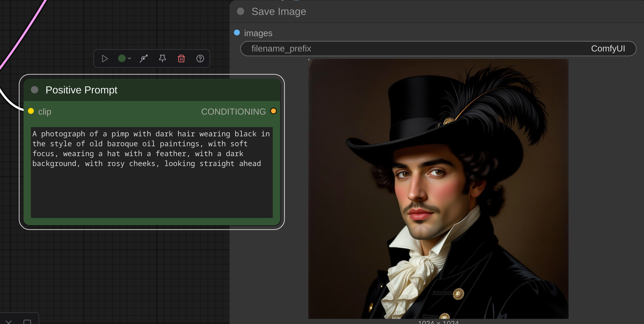Select the Positive Prompt node title

(x=81, y=90)
